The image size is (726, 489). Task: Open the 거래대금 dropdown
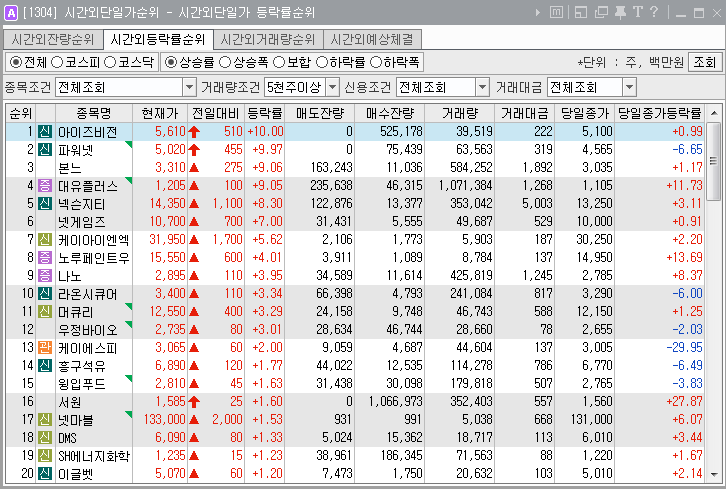[x=629, y=87]
